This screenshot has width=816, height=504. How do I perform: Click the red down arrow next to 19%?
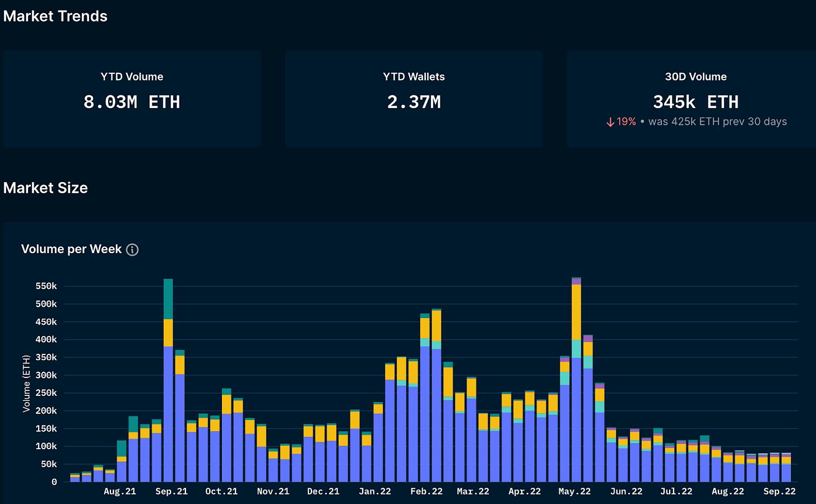click(x=610, y=122)
